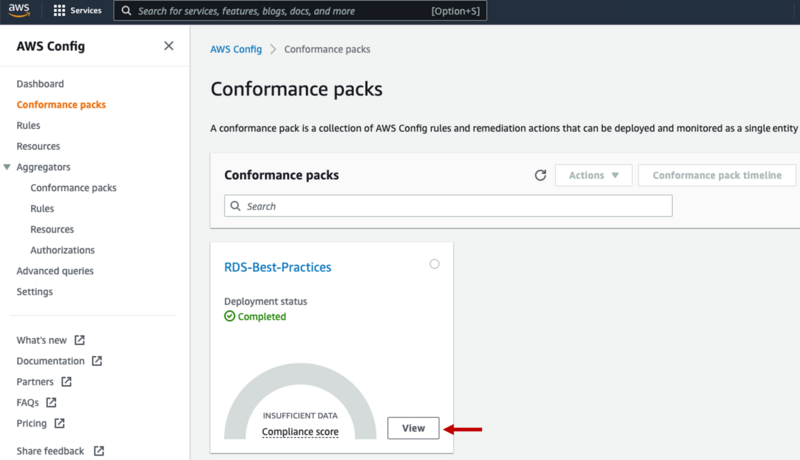Click the Aggregators section label
800x460 pixels.
coord(43,167)
